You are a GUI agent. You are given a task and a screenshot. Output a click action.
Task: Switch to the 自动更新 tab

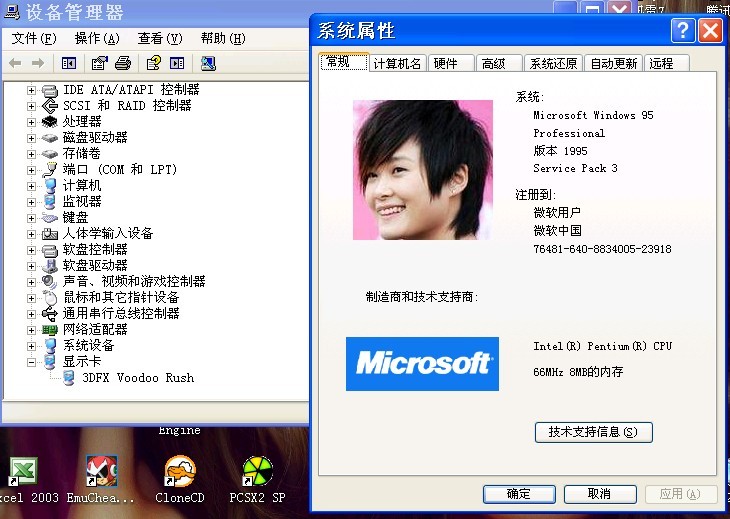[614, 63]
